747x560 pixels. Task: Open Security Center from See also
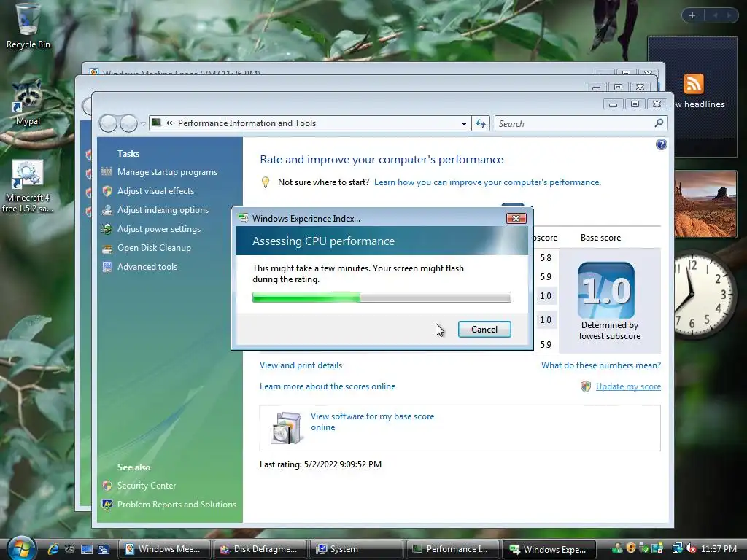(146, 486)
